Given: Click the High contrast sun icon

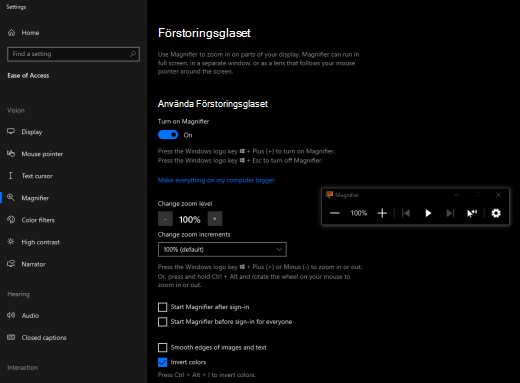Looking at the screenshot, I should point(11,242).
